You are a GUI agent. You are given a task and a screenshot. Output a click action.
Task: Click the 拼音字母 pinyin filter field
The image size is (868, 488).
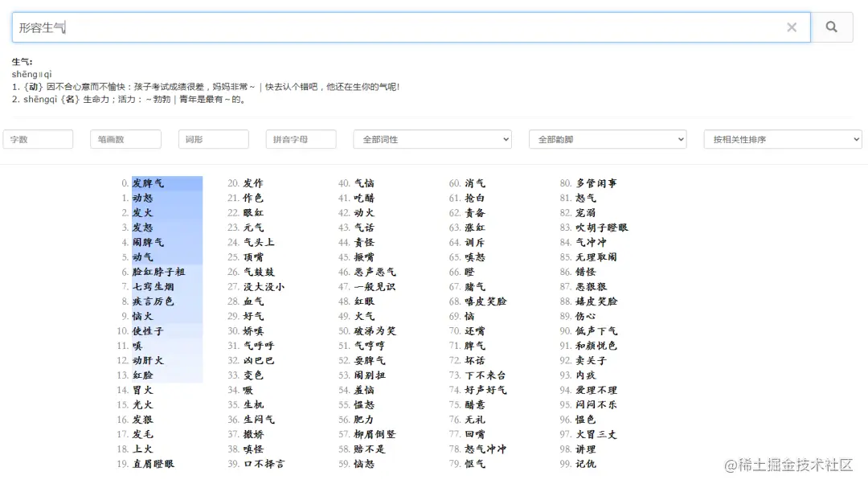coord(301,139)
